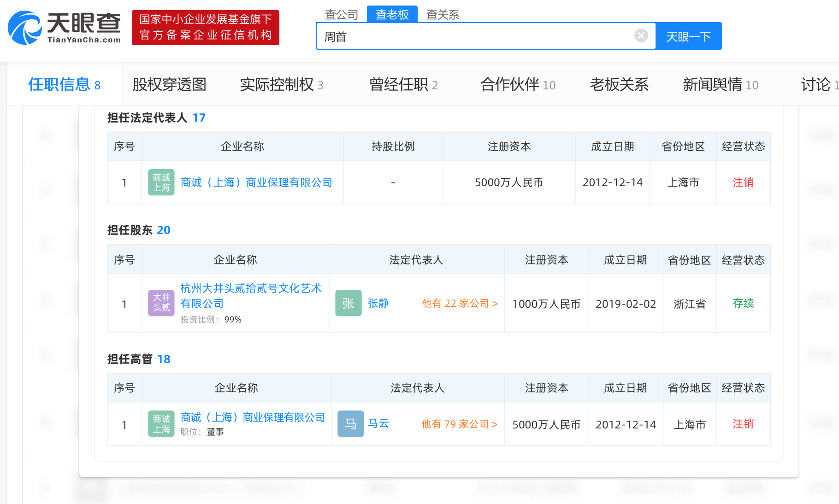Select 投资比例 99% text
Screen dimensions: 839x504
pos(211,319)
